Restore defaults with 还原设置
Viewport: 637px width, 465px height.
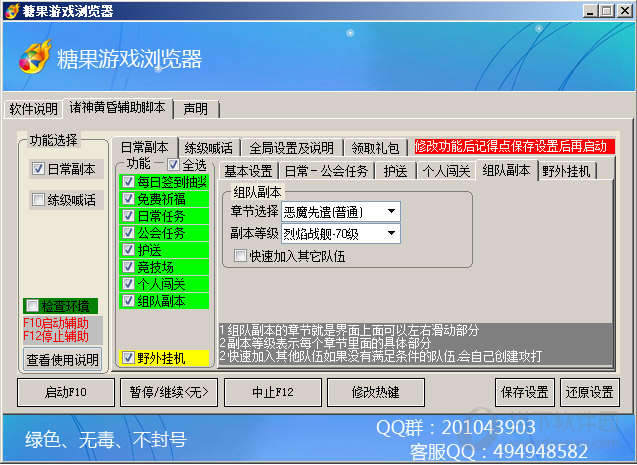(x=589, y=392)
